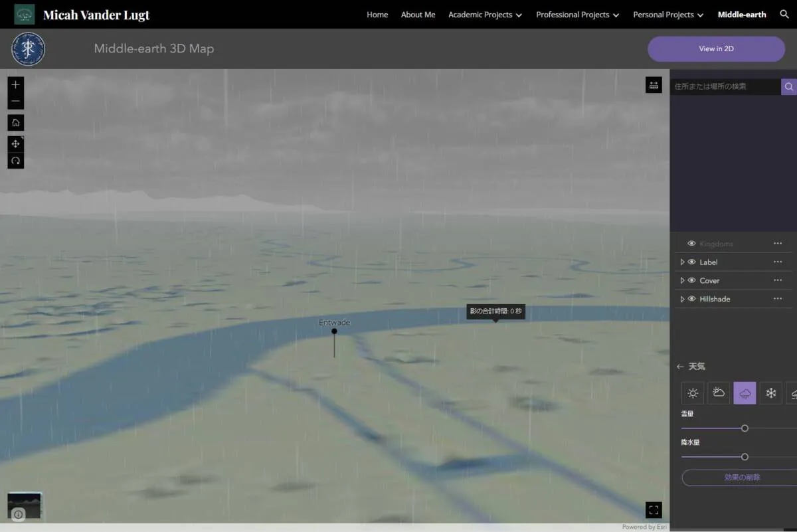Click the Tolkien monogram logo
797x532 pixels.
coord(29,49)
